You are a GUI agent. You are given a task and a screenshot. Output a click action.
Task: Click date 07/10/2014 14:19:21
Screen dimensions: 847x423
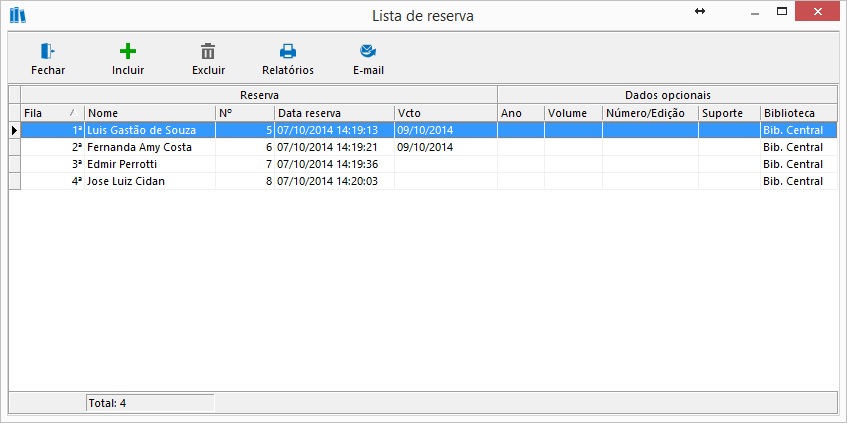click(327, 147)
